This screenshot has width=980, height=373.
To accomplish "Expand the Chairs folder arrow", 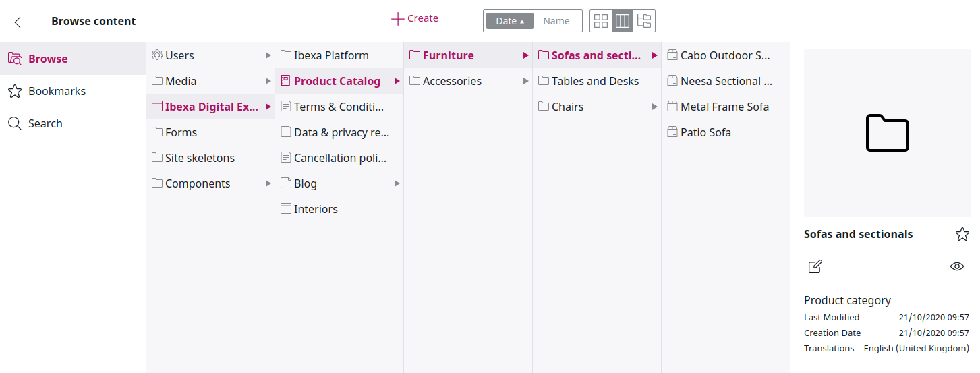I will (654, 107).
